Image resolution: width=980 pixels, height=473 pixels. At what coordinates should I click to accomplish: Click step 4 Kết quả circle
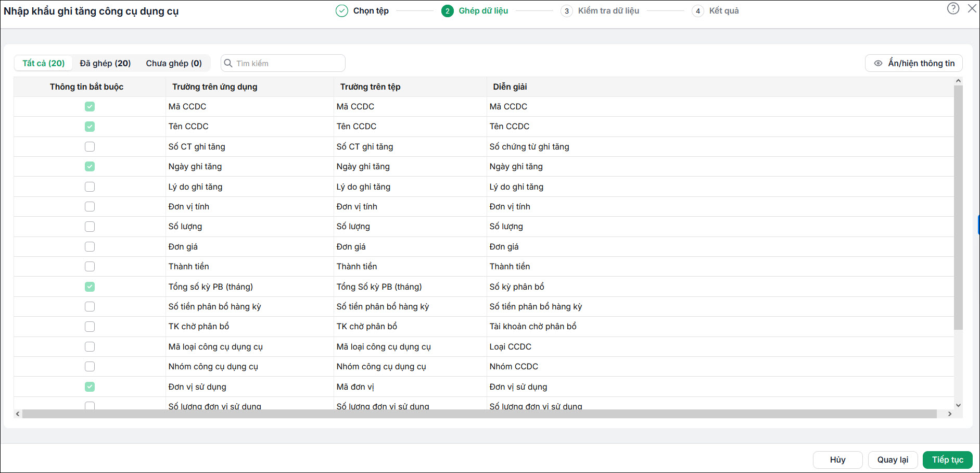coord(698,11)
